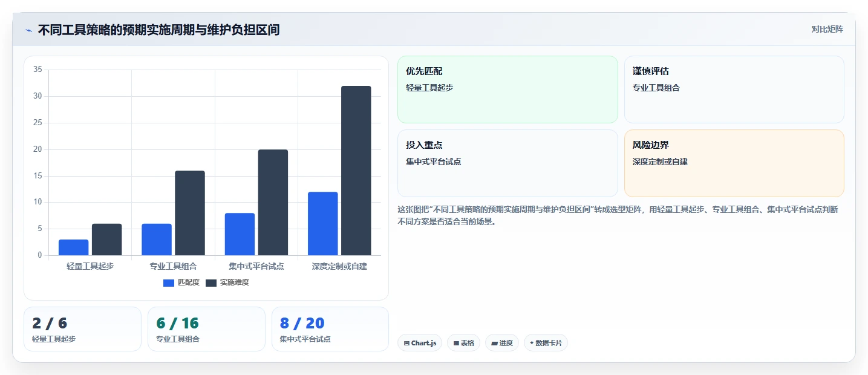Click the 集中式平台试点 x-axis label

(x=256, y=266)
